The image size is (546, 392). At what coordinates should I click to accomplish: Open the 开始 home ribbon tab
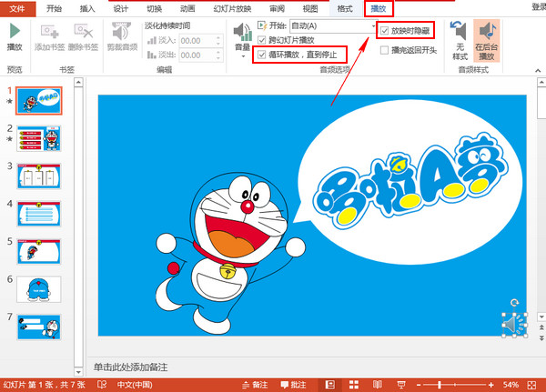click(x=54, y=9)
